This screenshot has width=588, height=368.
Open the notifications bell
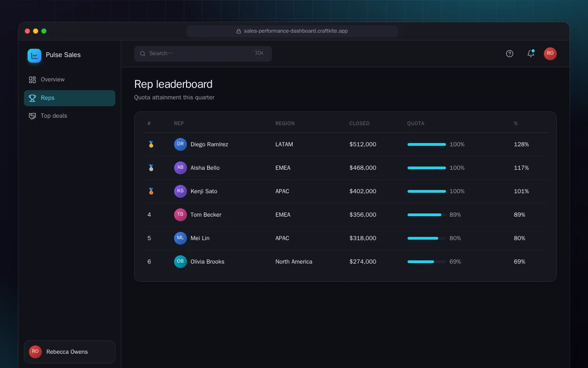(x=531, y=53)
